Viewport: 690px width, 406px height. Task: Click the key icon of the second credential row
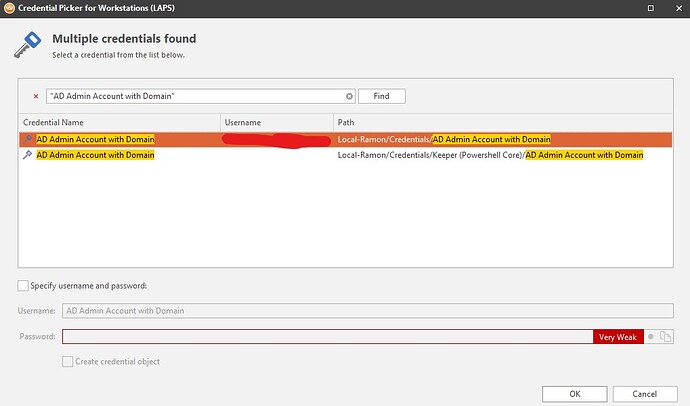click(27, 155)
